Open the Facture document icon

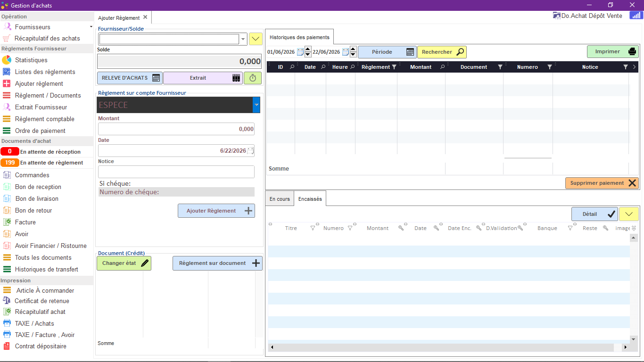(x=7, y=222)
